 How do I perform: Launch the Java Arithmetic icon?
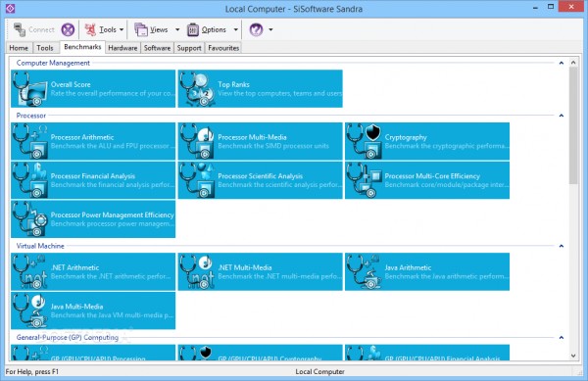365,272
